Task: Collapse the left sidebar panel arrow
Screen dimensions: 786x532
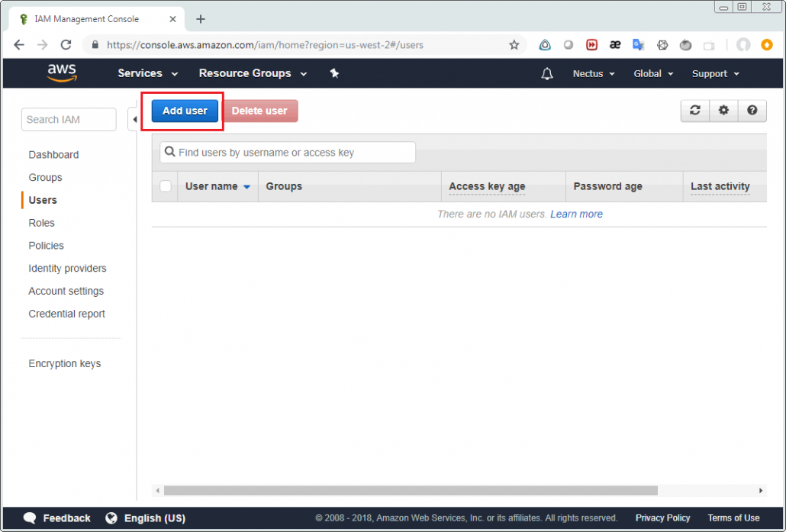Action: pyautogui.click(x=134, y=120)
